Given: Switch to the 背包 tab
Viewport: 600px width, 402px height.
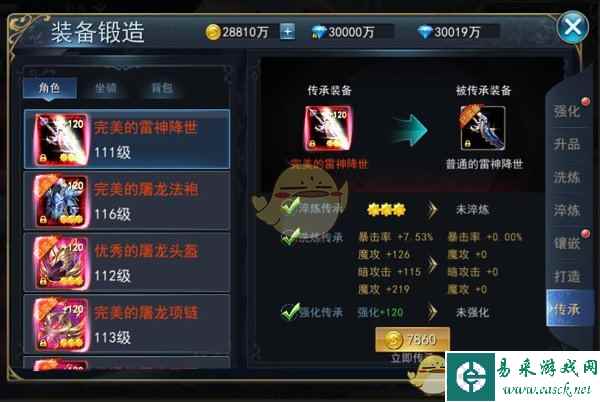Looking at the screenshot, I should click(162, 88).
